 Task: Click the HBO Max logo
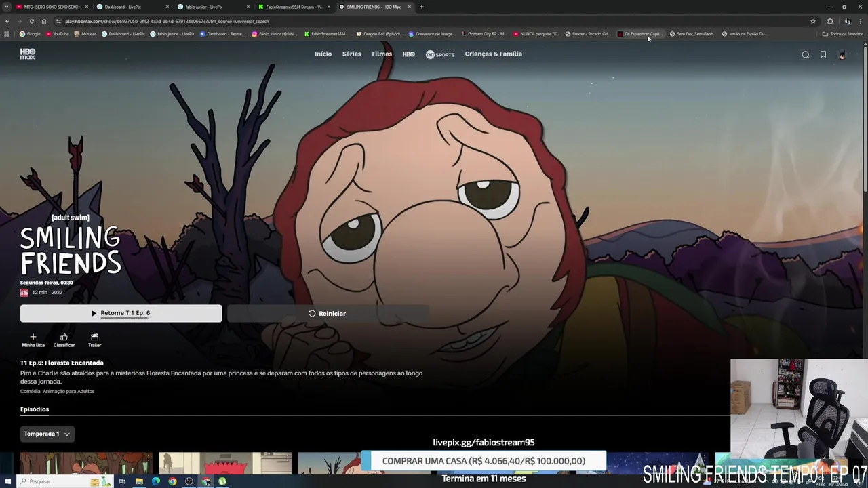[28, 54]
